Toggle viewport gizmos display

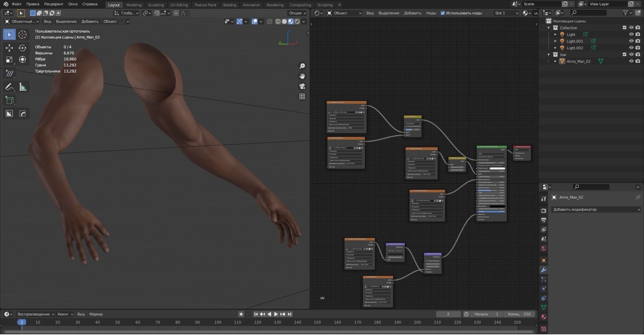pyautogui.click(x=240, y=22)
